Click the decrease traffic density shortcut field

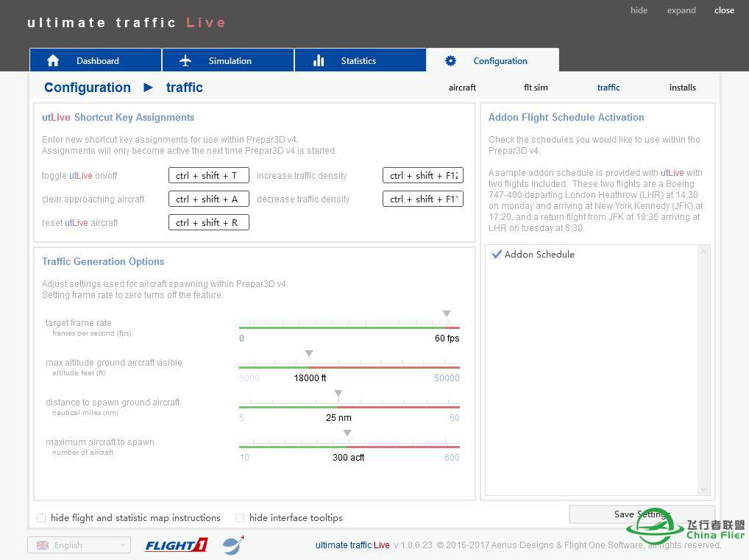pyautogui.click(x=423, y=199)
